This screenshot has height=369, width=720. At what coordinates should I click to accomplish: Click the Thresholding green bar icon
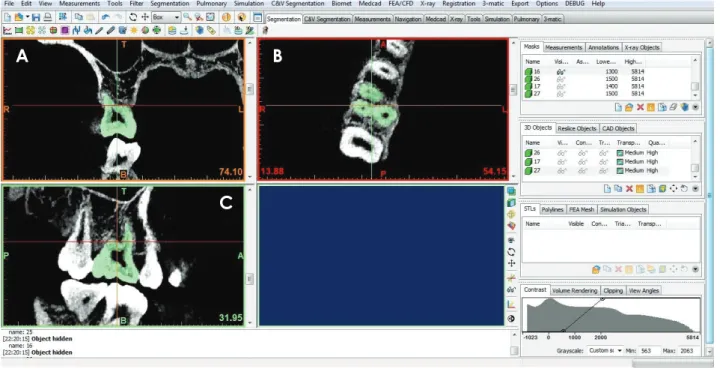pos(19,30)
